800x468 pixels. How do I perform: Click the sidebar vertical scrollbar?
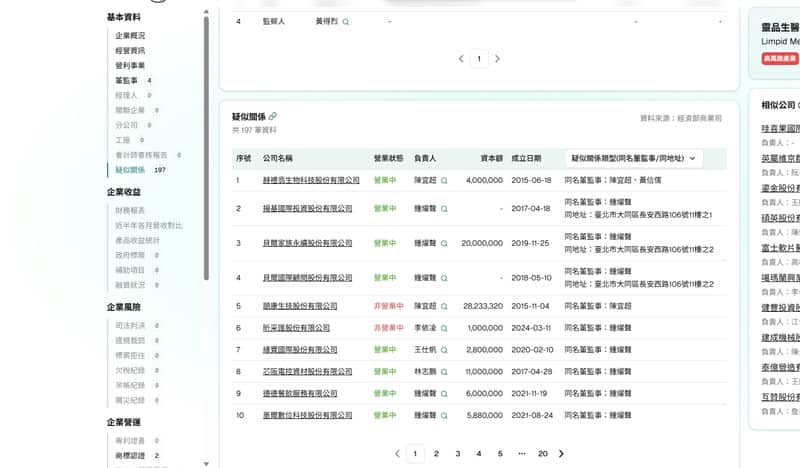pos(206,150)
